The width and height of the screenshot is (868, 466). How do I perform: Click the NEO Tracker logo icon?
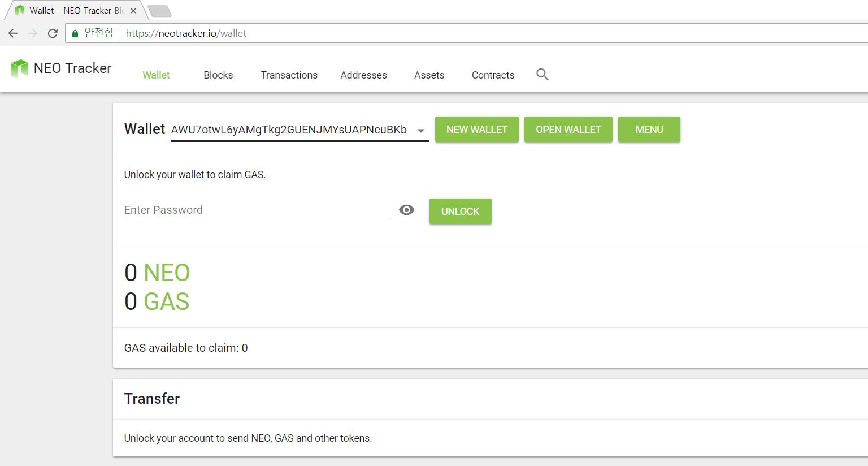tap(19, 68)
